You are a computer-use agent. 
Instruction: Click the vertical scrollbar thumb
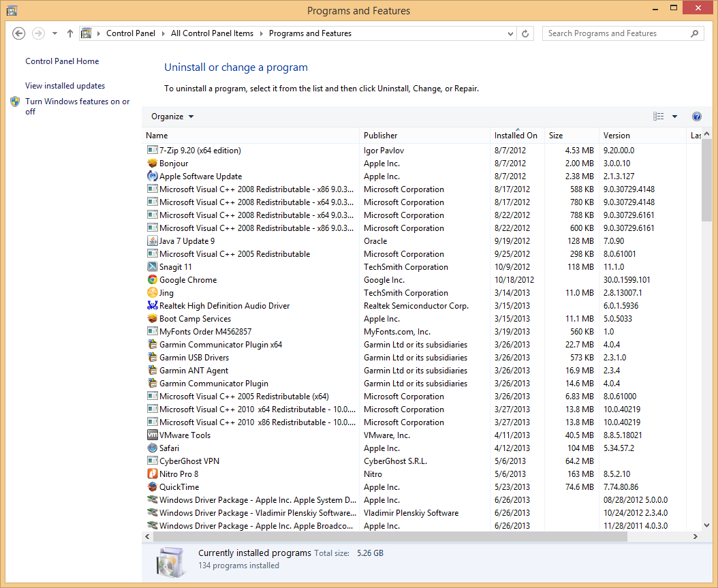pyautogui.click(x=706, y=181)
